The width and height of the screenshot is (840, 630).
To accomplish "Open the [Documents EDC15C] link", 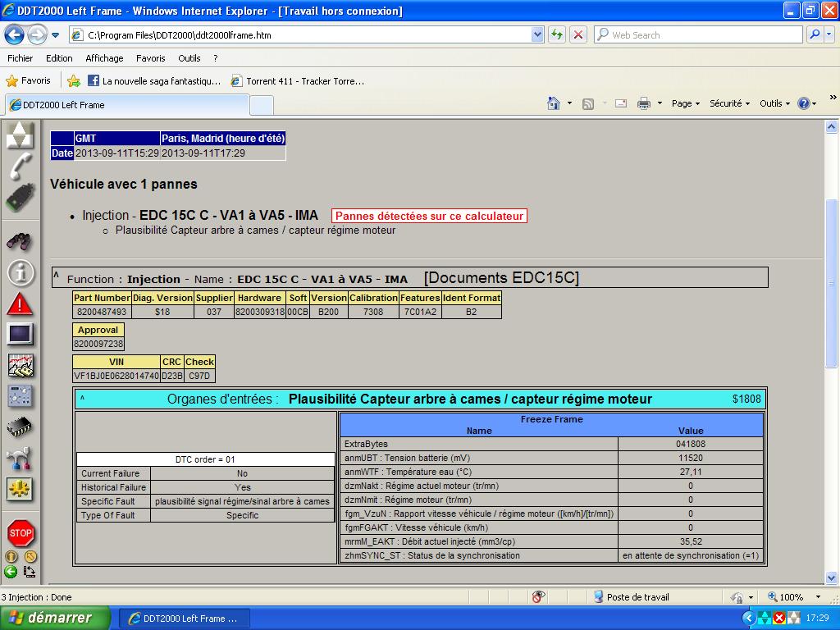I will (x=501, y=277).
